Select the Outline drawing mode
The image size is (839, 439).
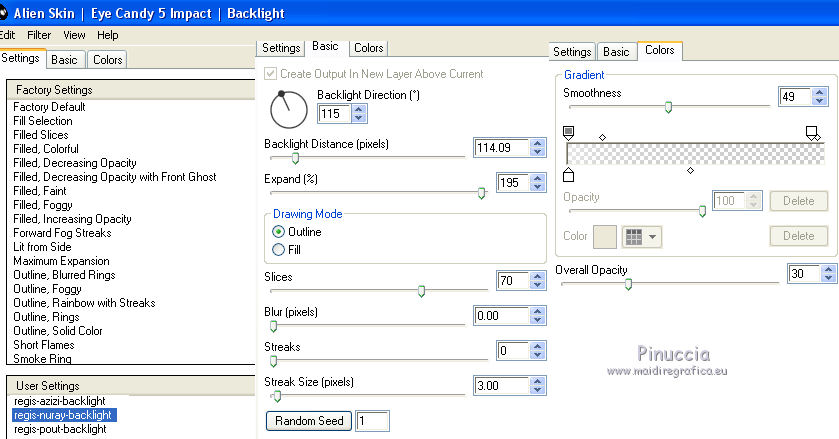pyautogui.click(x=278, y=232)
